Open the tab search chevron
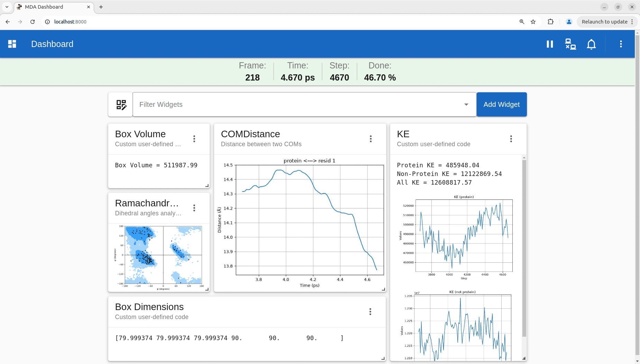 pyautogui.click(x=7, y=7)
